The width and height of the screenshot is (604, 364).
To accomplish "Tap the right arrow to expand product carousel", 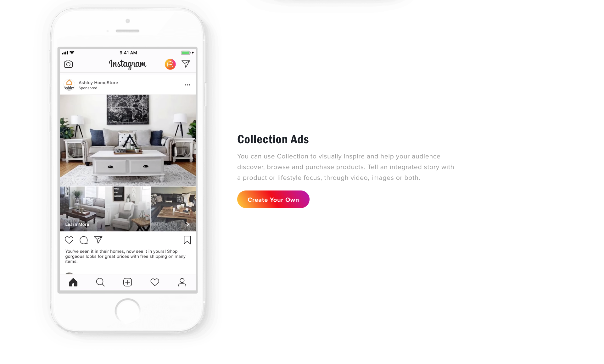I will (188, 224).
